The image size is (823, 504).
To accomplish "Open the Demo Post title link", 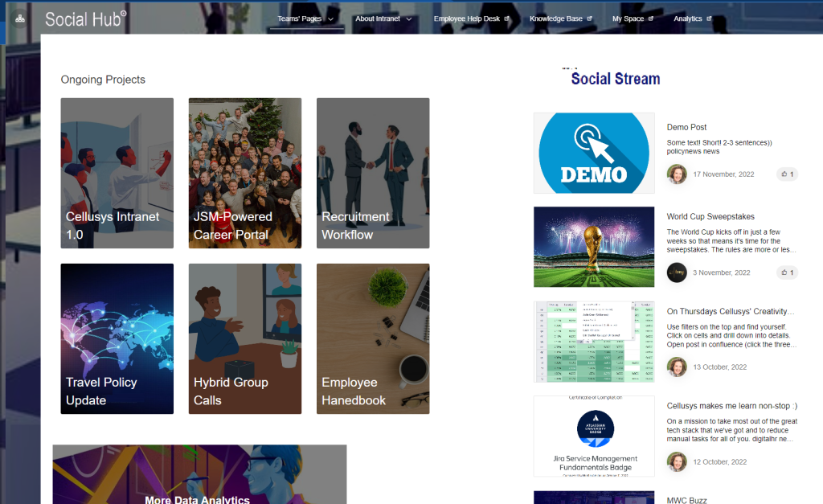I will tap(686, 127).
